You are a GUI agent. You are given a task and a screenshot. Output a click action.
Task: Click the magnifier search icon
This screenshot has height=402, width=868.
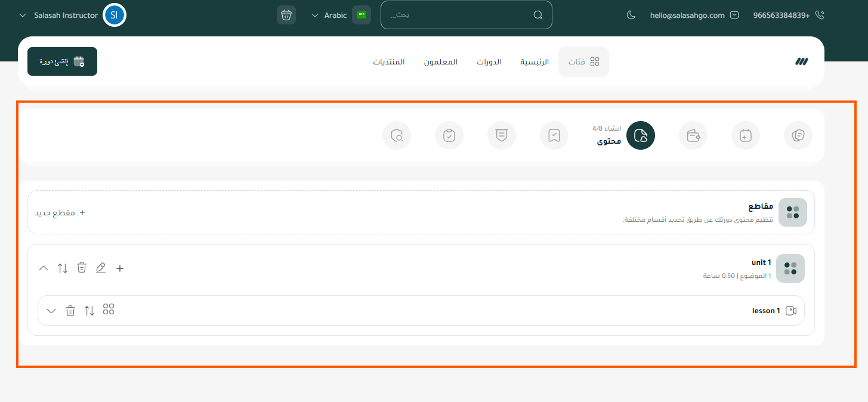click(x=538, y=15)
